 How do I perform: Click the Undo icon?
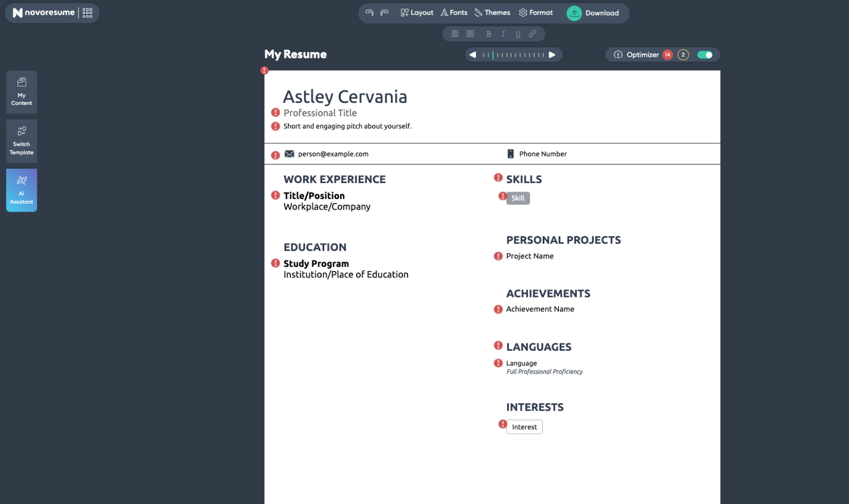click(370, 12)
